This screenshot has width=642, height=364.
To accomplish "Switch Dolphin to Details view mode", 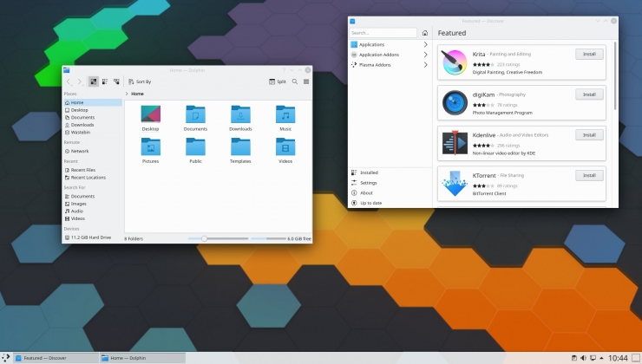I will pyautogui.click(x=116, y=81).
